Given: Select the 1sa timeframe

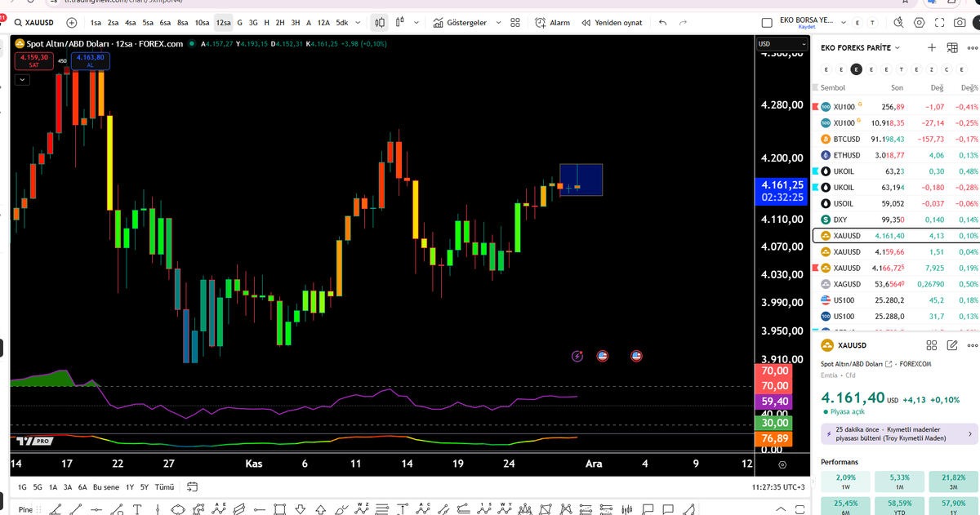Looking at the screenshot, I should click(96, 23).
